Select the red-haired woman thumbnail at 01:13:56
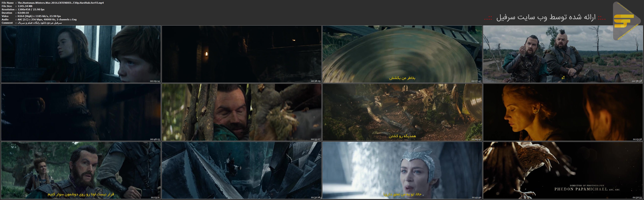The height and width of the screenshot is (200, 644). click(563, 112)
